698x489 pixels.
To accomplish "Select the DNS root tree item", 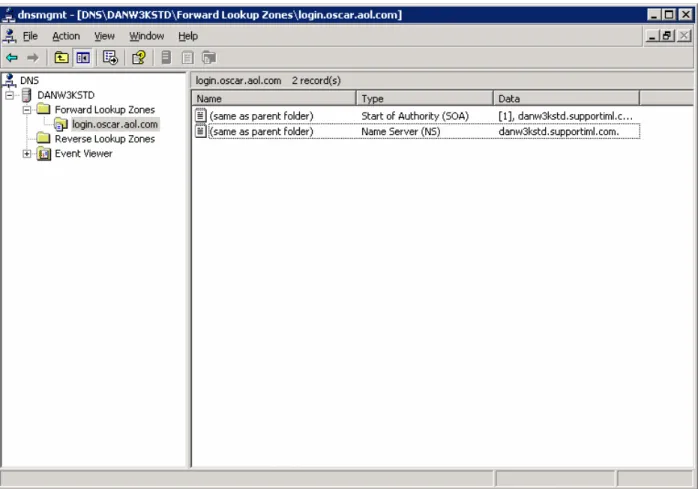I will [x=29, y=81].
